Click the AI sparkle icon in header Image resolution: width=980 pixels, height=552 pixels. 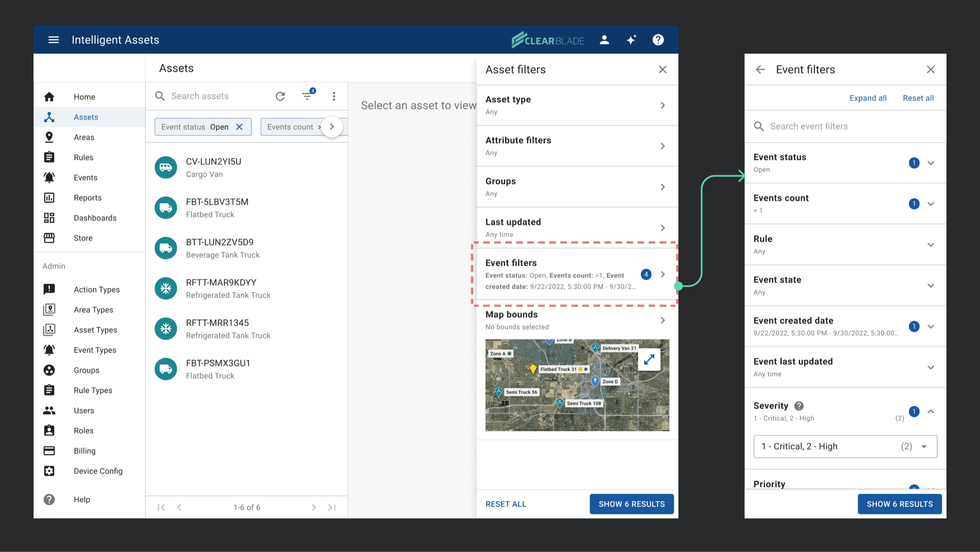(631, 40)
